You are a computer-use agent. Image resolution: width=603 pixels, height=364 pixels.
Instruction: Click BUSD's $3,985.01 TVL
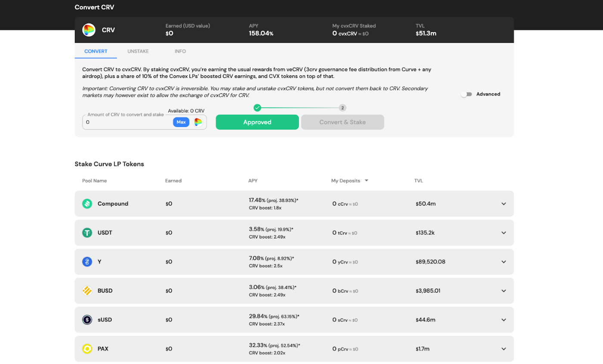tap(428, 291)
